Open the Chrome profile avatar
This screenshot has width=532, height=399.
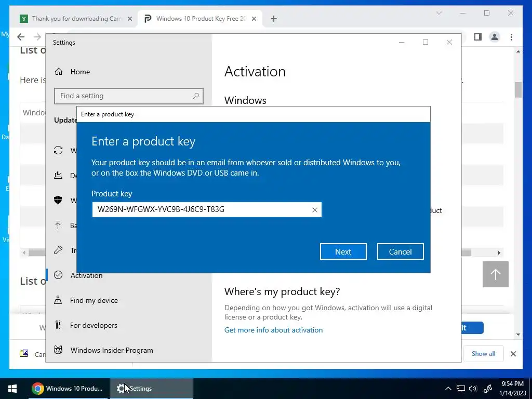(x=495, y=37)
